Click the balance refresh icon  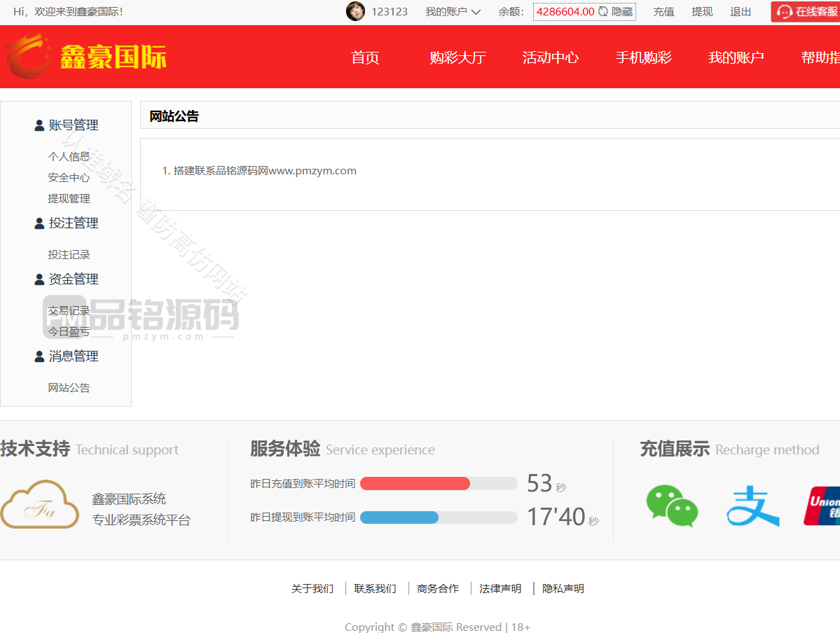[603, 11]
